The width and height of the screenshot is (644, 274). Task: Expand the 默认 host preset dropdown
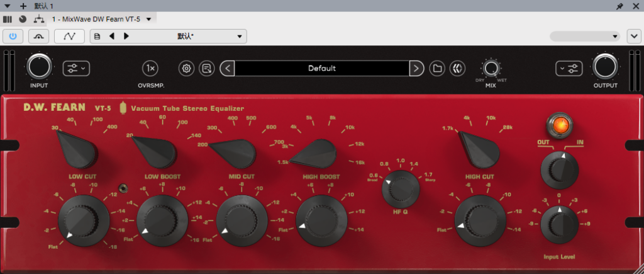[x=239, y=37]
